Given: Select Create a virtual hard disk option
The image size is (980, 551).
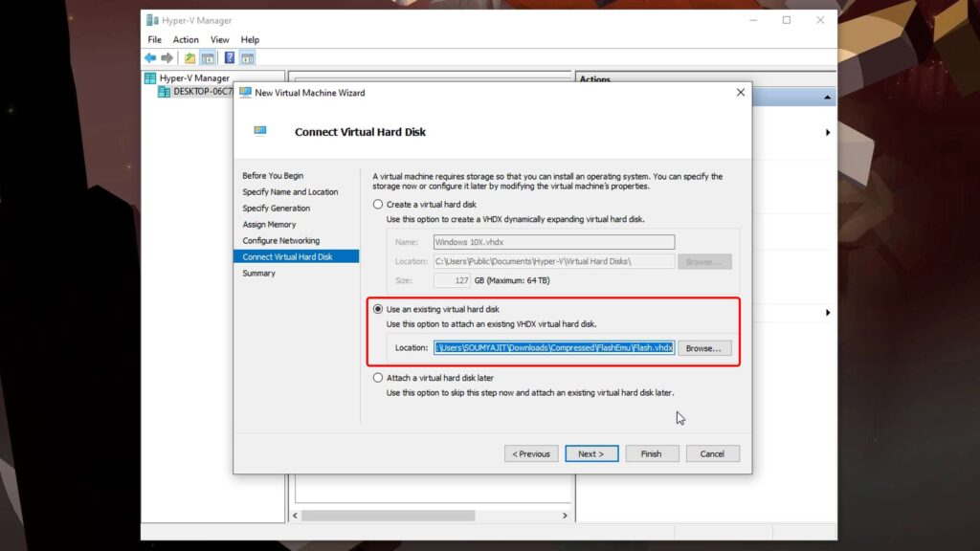Looking at the screenshot, I should (x=377, y=205).
